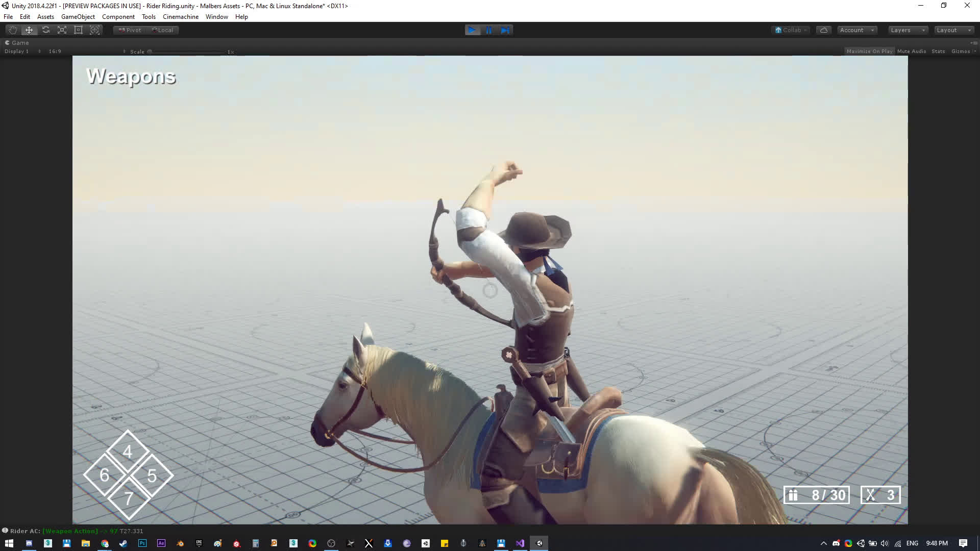Viewport: 980px width, 551px height.
Task: Click the Pivot toggle button
Action: [130, 30]
